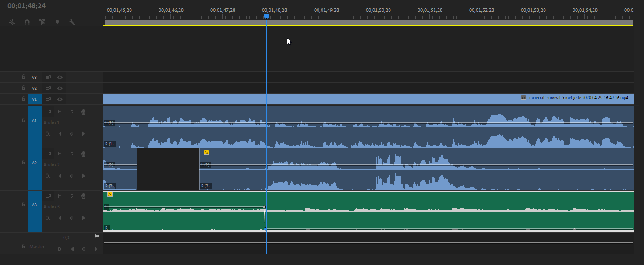This screenshot has height=265, width=644.
Task: Click the Linked Selection icon
Action: click(x=42, y=22)
